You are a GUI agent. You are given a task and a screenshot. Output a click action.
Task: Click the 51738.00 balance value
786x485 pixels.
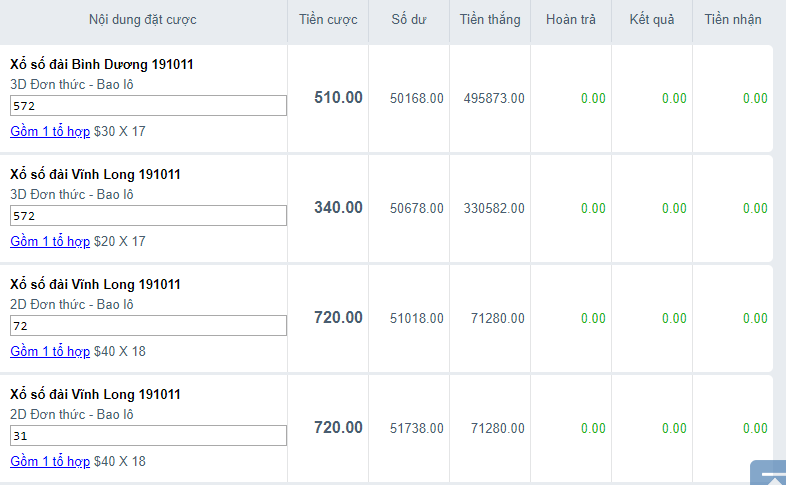(417, 428)
